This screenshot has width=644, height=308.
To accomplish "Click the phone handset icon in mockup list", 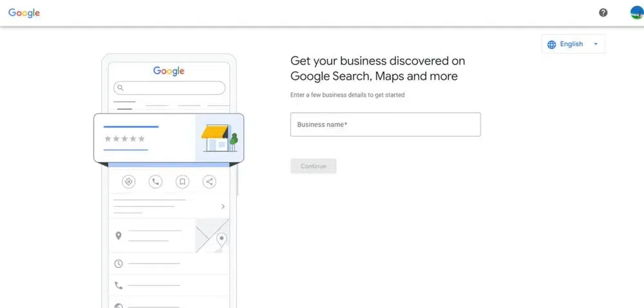I will 118,285.
